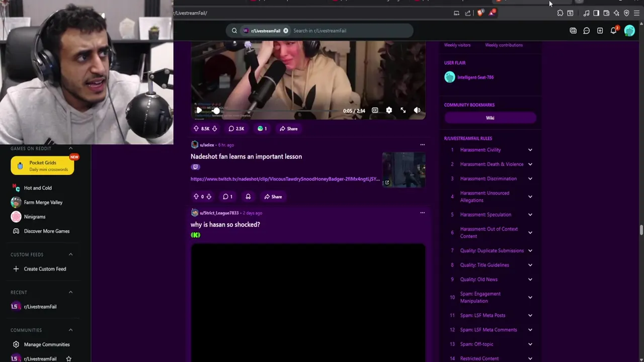Viewport: 644px width, 362px height.
Task: Open the 2.5K comments on the top post
Action: (x=236, y=129)
